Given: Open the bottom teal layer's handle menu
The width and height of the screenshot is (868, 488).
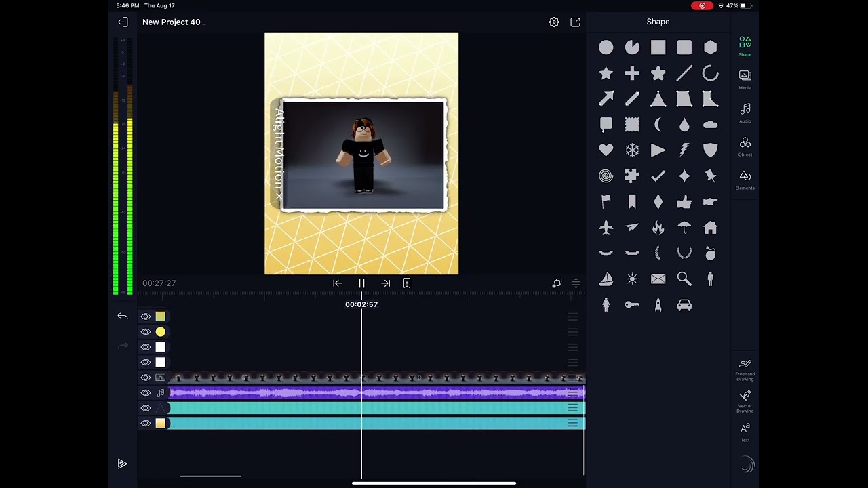Looking at the screenshot, I should (573, 423).
